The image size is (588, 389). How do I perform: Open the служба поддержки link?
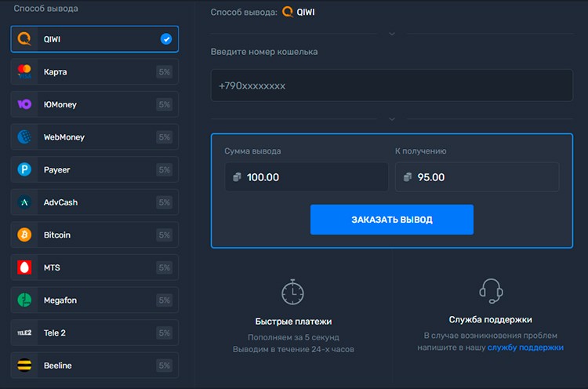[525, 347]
